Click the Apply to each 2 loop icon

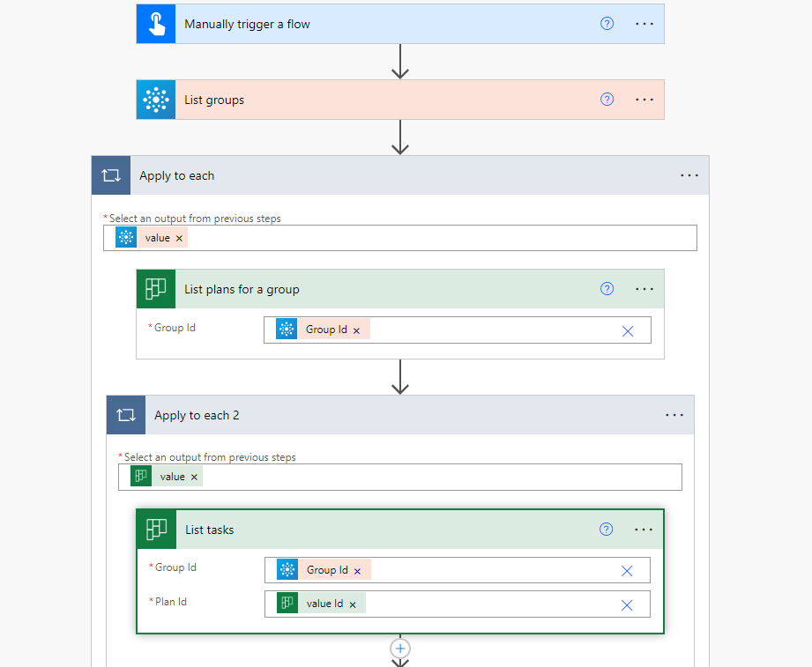click(125, 415)
